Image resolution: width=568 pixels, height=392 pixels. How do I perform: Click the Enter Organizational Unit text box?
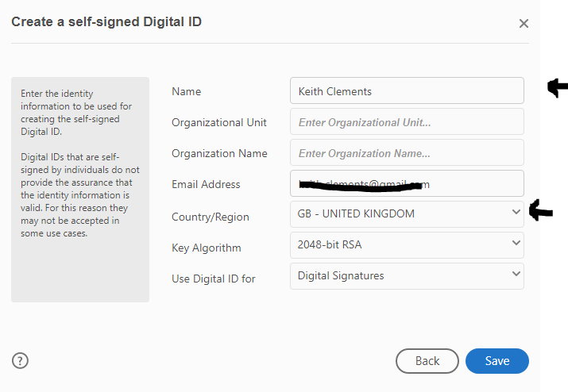tap(407, 121)
